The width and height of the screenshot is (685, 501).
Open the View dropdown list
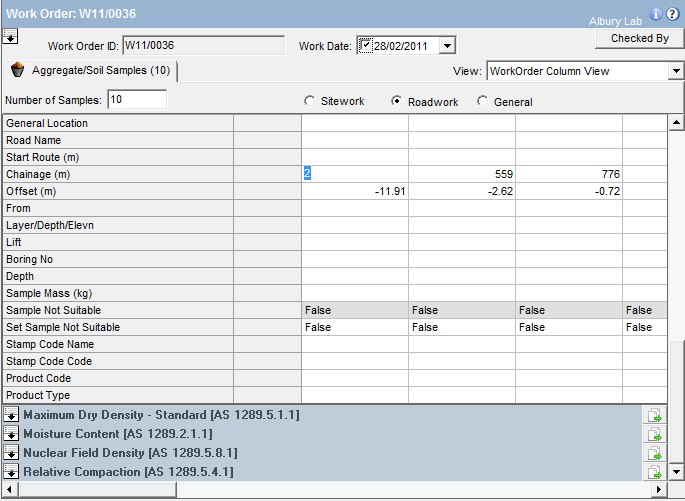click(675, 71)
